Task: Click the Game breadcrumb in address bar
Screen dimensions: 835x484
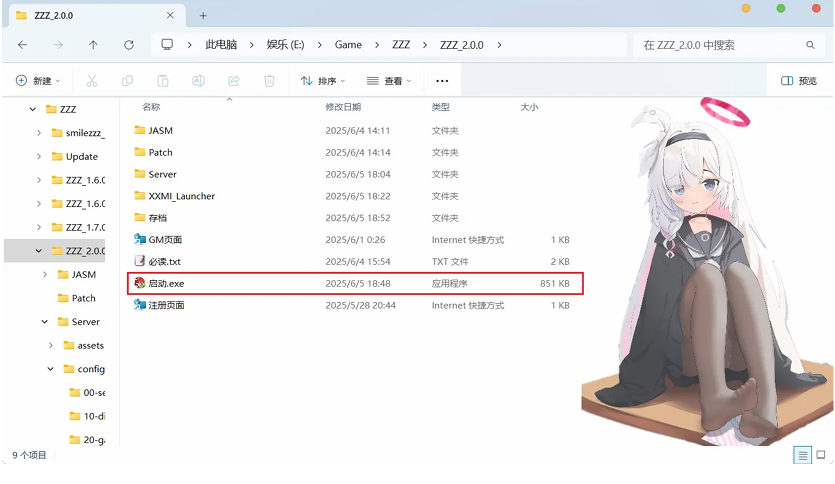Action: 348,45
